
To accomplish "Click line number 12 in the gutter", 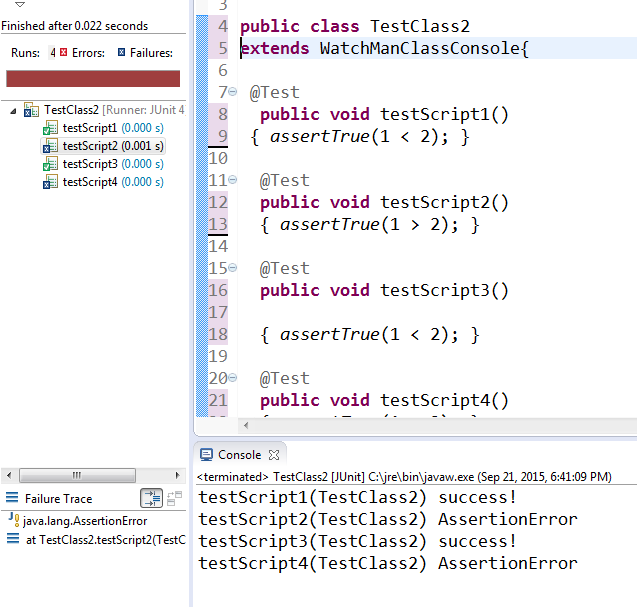I will pyautogui.click(x=218, y=202).
